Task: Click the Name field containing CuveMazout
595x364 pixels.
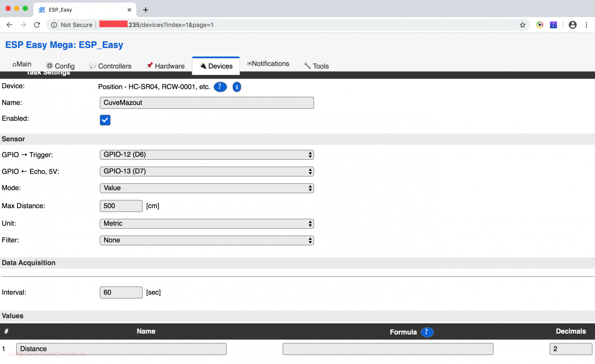Action: [207, 103]
